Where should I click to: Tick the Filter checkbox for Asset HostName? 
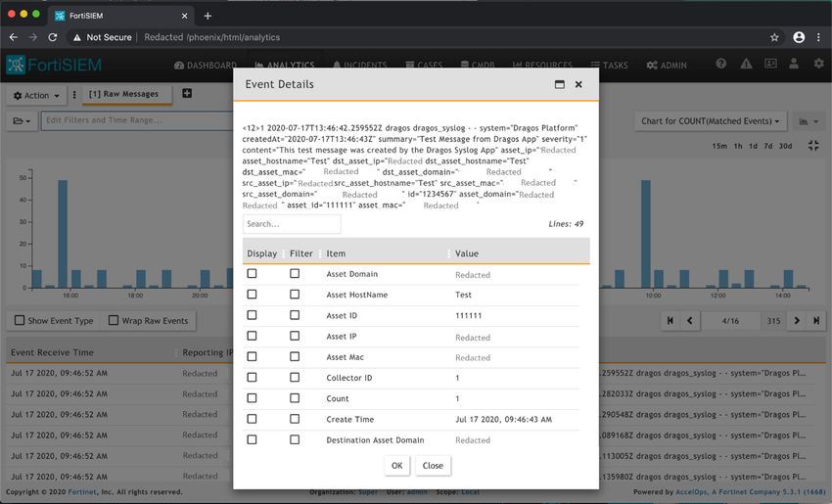click(x=295, y=294)
